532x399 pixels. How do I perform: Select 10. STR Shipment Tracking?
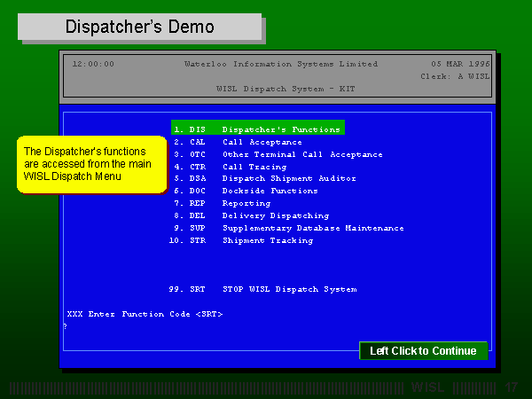241,240
